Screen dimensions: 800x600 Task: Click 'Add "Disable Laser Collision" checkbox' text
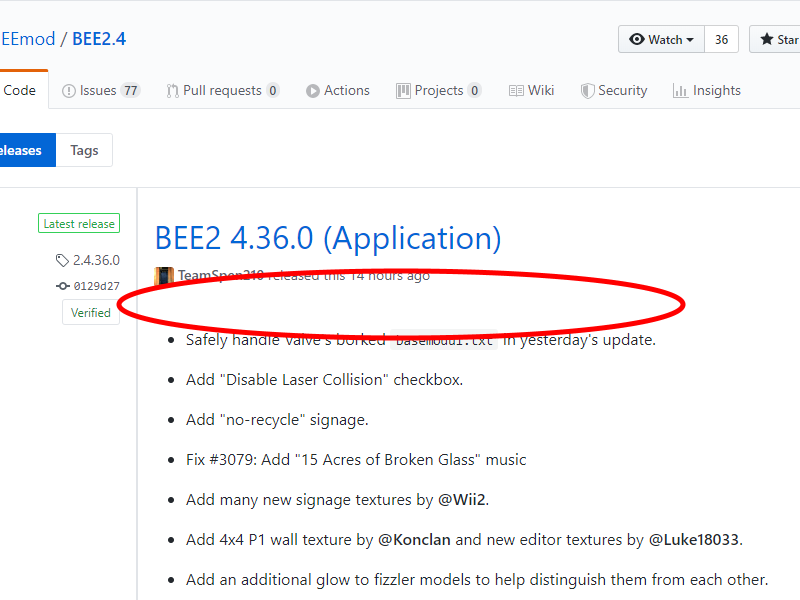coord(324,380)
